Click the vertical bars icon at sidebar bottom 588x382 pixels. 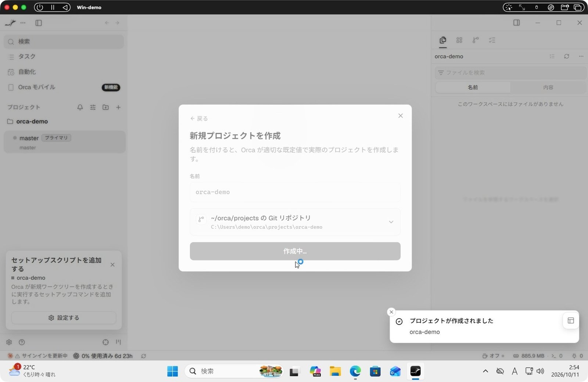[x=118, y=342]
